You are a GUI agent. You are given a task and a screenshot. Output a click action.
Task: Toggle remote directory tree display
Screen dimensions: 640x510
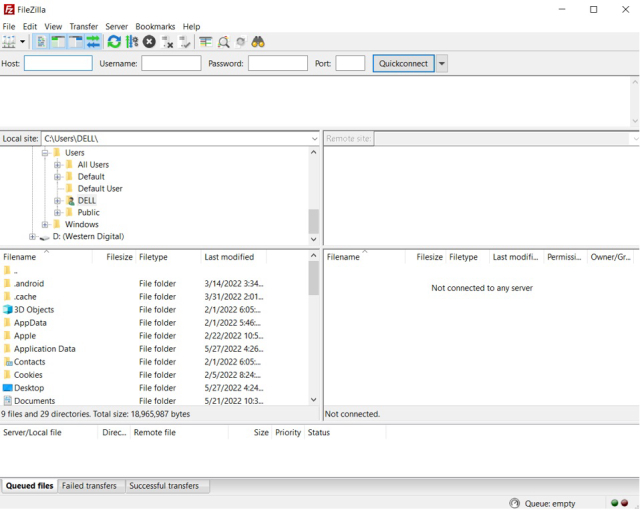click(x=76, y=42)
